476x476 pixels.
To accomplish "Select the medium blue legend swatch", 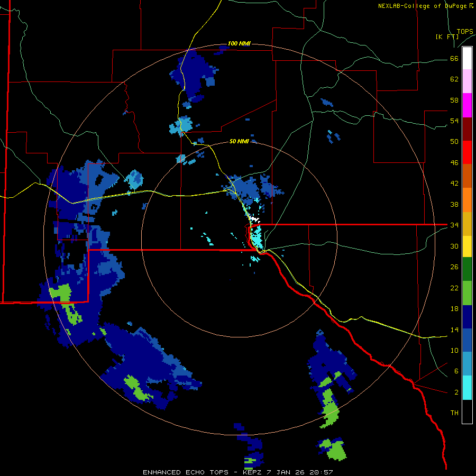I will point(467,340).
